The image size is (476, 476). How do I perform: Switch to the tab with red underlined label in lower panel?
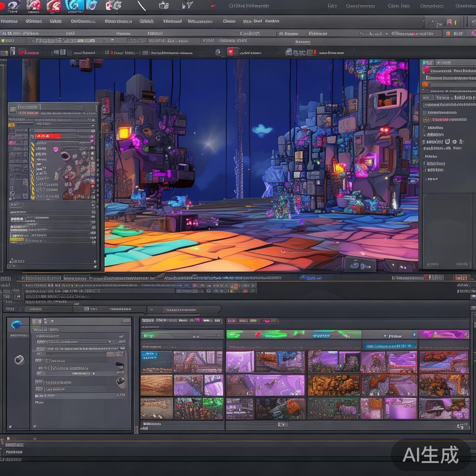click(180, 310)
